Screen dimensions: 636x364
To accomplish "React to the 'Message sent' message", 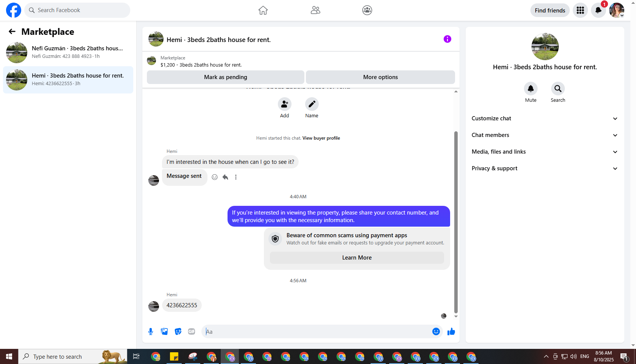I will 215,177.
